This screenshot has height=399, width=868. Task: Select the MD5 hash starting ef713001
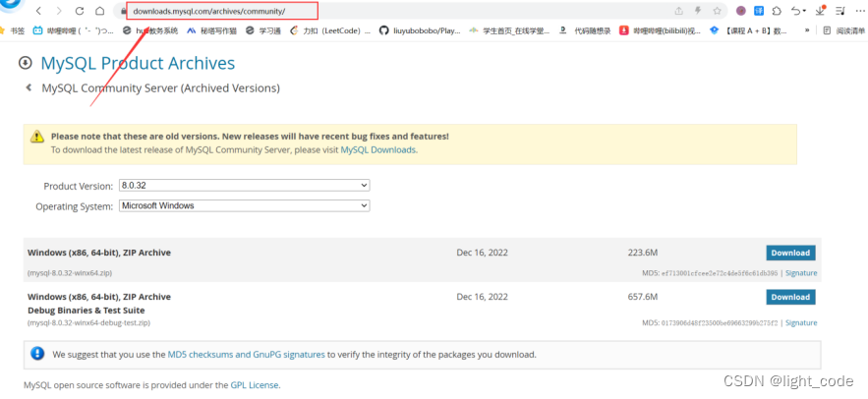tap(720, 273)
